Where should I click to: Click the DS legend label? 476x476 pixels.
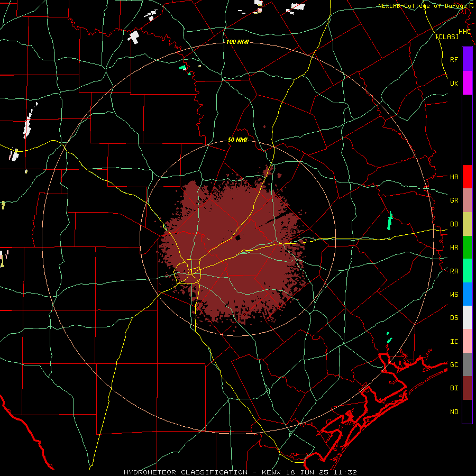point(454,318)
